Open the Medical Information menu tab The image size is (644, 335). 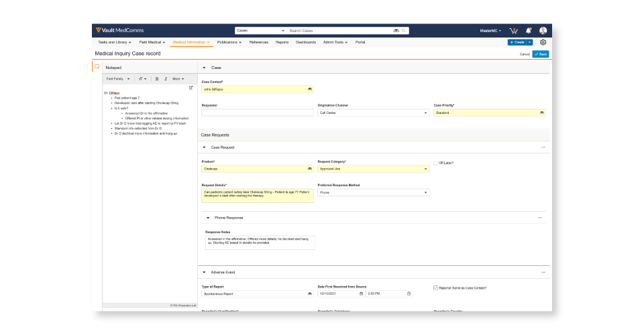click(x=191, y=42)
